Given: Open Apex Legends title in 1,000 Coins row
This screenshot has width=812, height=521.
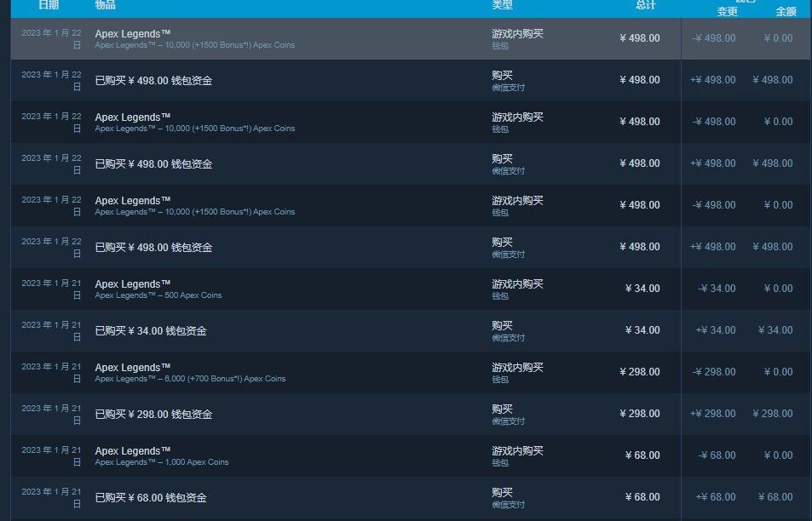Looking at the screenshot, I should 133,450.
